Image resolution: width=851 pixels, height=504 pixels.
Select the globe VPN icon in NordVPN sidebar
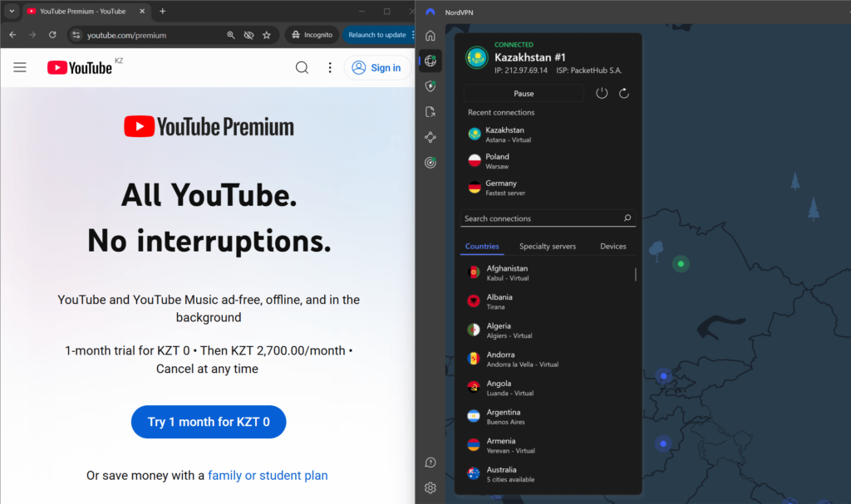[430, 61]
